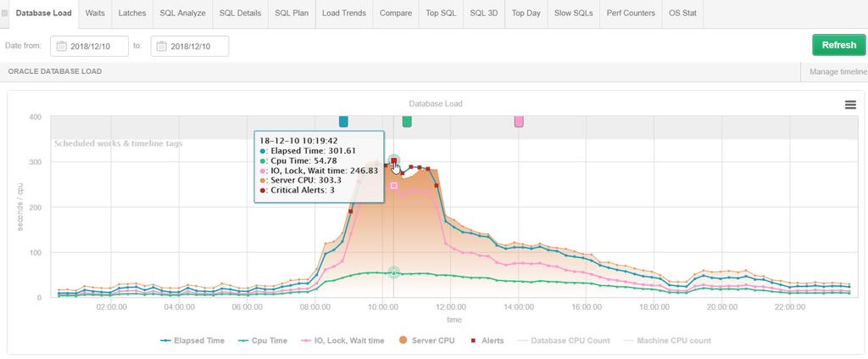Open the Top SQL tab
The height and width of the screenshot is (359, 868).
coord(441,13)
